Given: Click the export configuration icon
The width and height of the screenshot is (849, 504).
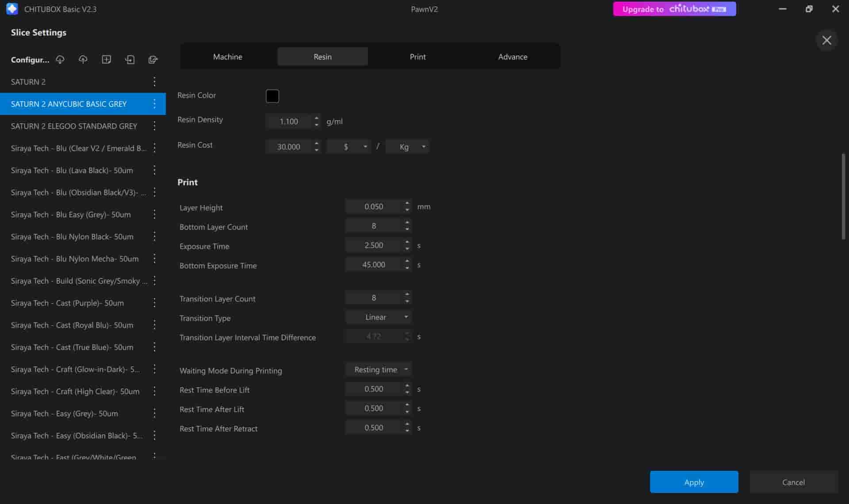Looking at the screenshot, I should point(153,60).
